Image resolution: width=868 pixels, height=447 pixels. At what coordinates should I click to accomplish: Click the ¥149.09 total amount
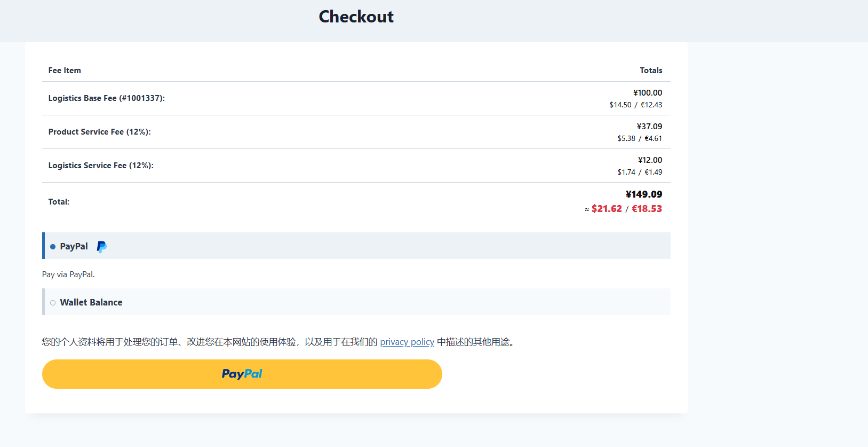pos(643,194)
